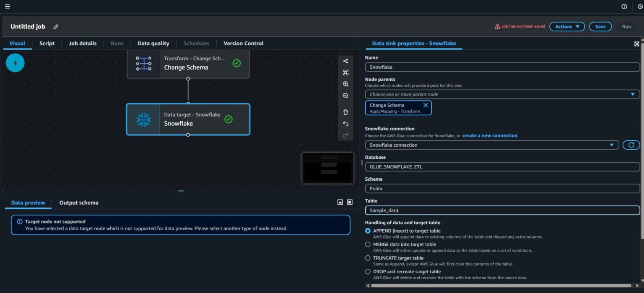The height and width of the screenshot is (293, 644).
Task: Select MERGE data into target table
Action: pos(368,244)
